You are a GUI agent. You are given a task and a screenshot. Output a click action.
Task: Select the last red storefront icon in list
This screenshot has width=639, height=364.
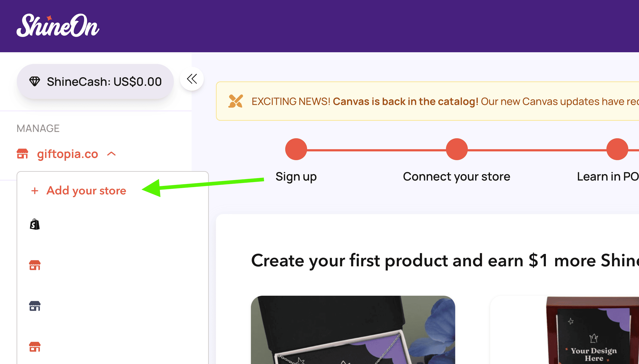(x=35, y=347)
